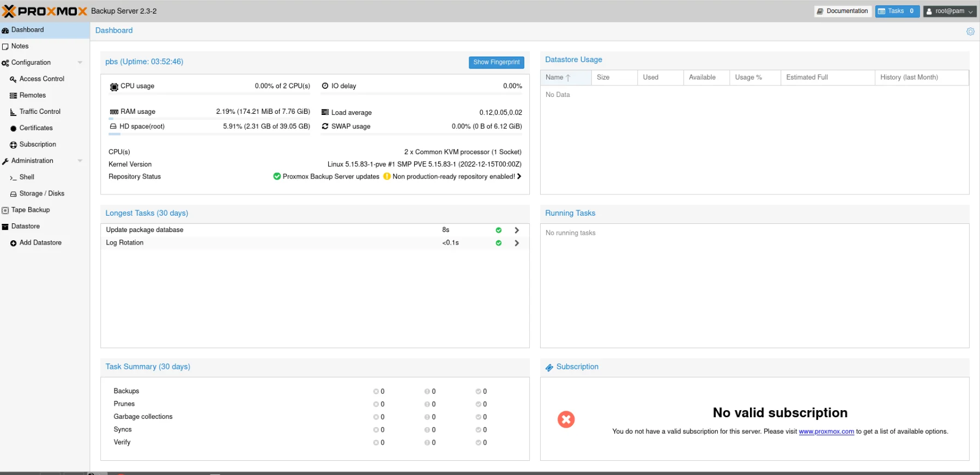The width and height of the screenshot is (980, 475).
Task: Select the Update package database task
Action: [x=315, y=230]
